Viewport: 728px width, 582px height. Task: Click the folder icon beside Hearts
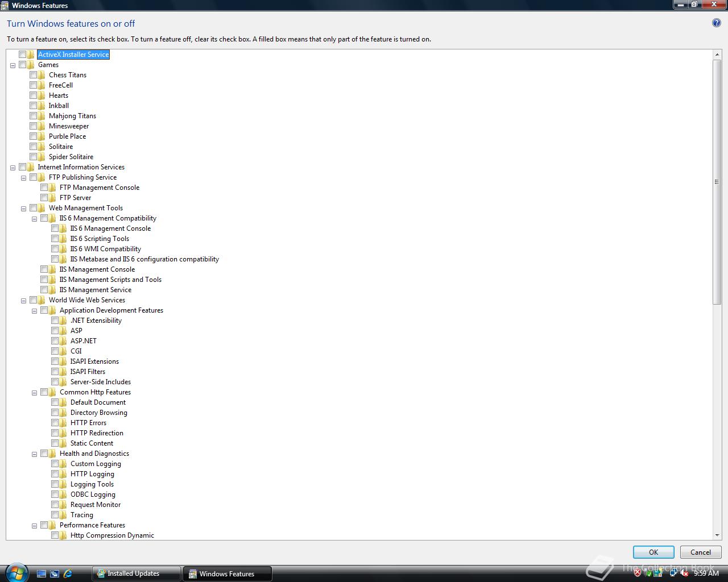click(41, 95)
